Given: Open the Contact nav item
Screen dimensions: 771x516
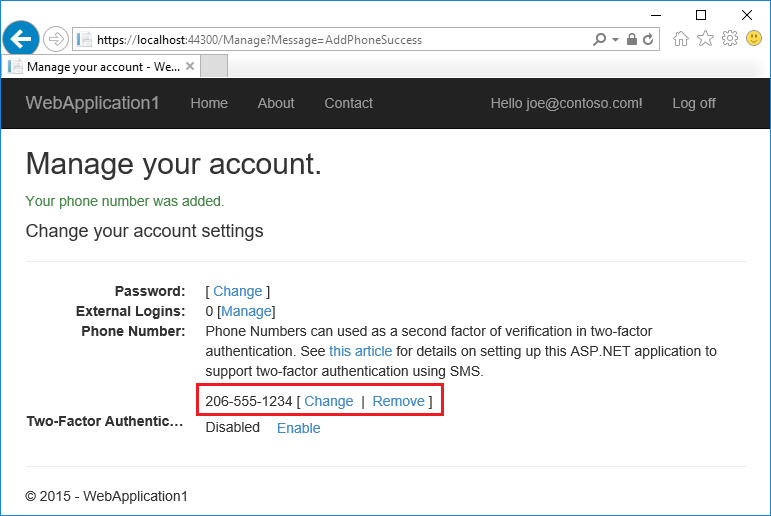Looking at the screenshot, I should point(348,103).
